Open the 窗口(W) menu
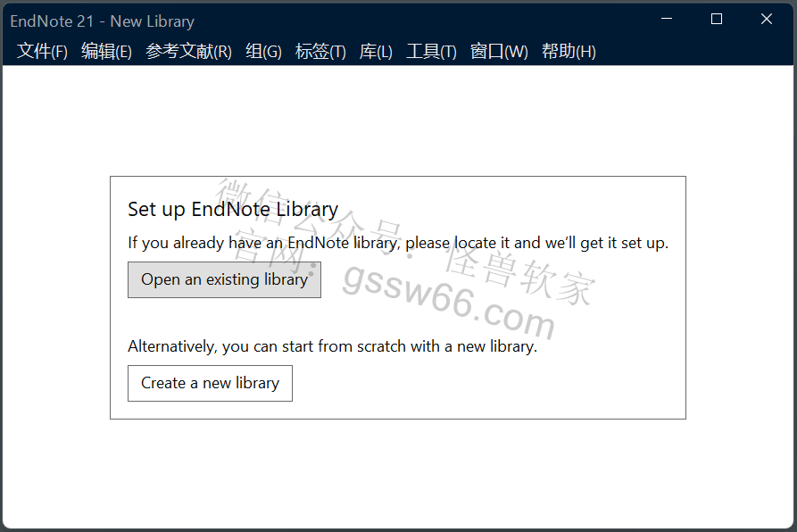Image resolution: width=797 pixels, height=532 pixels. tap(499, 52)
